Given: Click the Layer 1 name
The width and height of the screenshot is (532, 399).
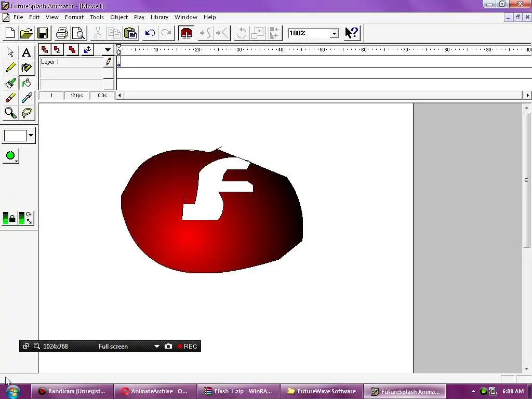Looking at the screenshot, I should point(50,62).
